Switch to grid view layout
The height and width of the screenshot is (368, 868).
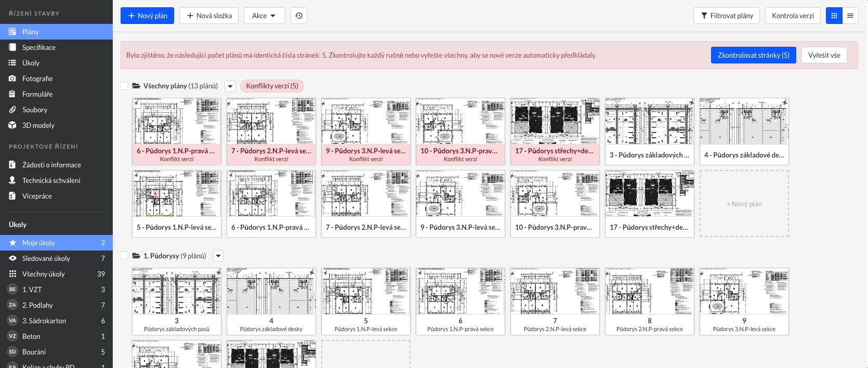tap(834, 16)
